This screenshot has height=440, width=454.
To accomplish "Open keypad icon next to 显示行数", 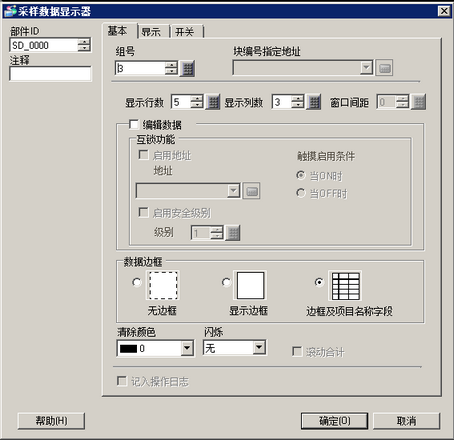I will 212,102.
